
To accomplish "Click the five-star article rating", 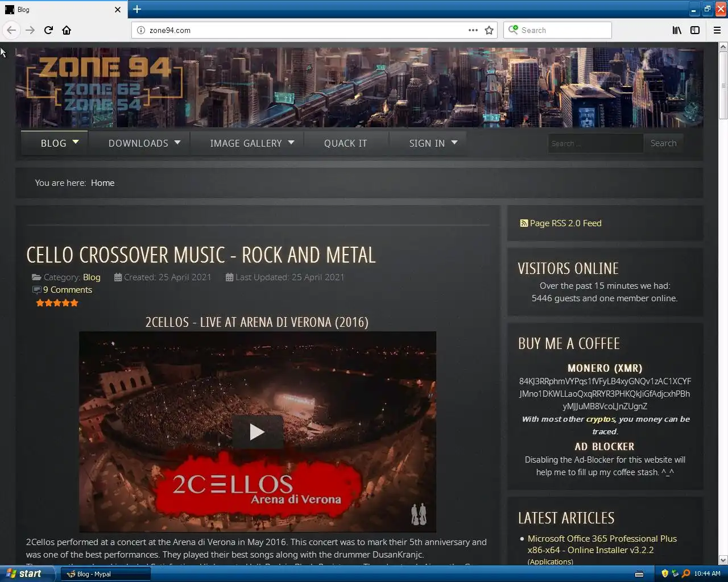I will (57, 303).
